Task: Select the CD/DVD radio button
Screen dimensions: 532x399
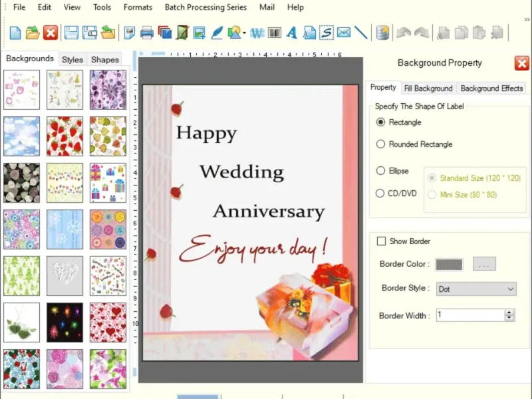Action: coord(380,194)
